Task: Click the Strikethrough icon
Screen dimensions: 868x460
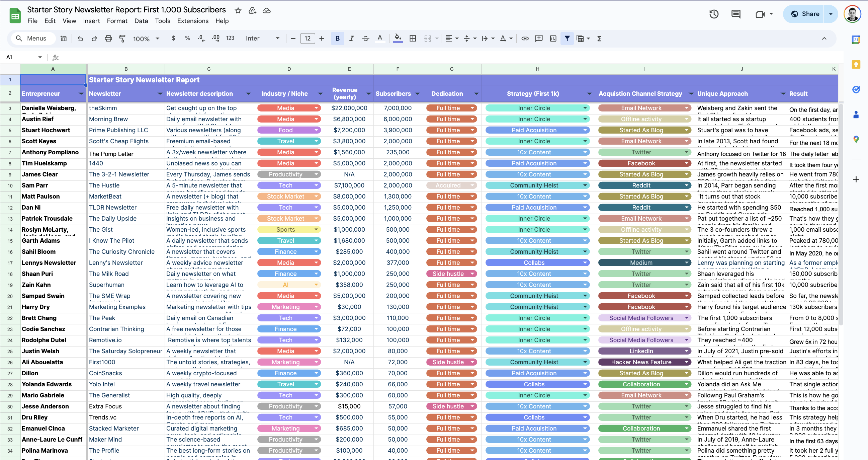Action: click(x=366, y=39)
